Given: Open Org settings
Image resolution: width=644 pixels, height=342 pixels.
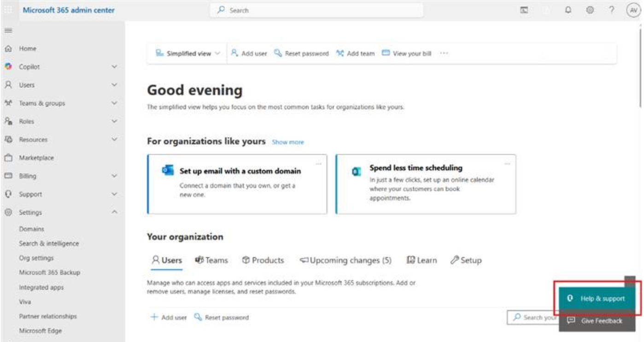Looking at the screenshot, I should 36,258.
